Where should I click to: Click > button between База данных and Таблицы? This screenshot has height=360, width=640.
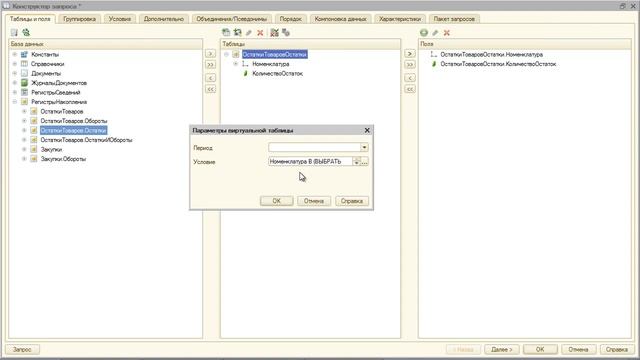point(210,53)
